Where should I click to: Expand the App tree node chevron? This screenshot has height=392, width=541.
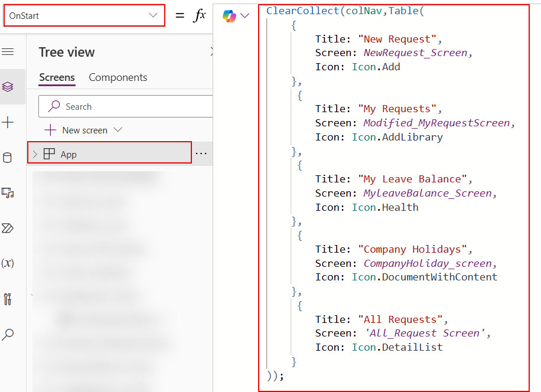[x=35, y=155]
